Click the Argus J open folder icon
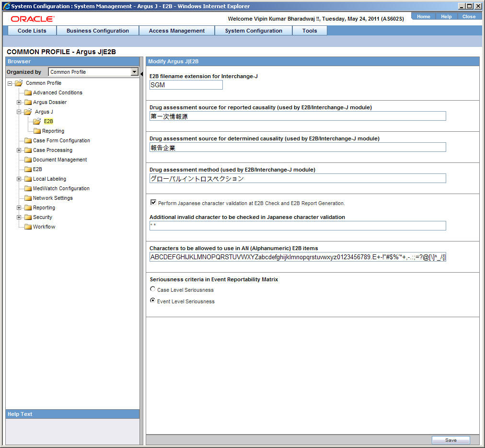The image size is (485, 448). click(x=28, y=112)
